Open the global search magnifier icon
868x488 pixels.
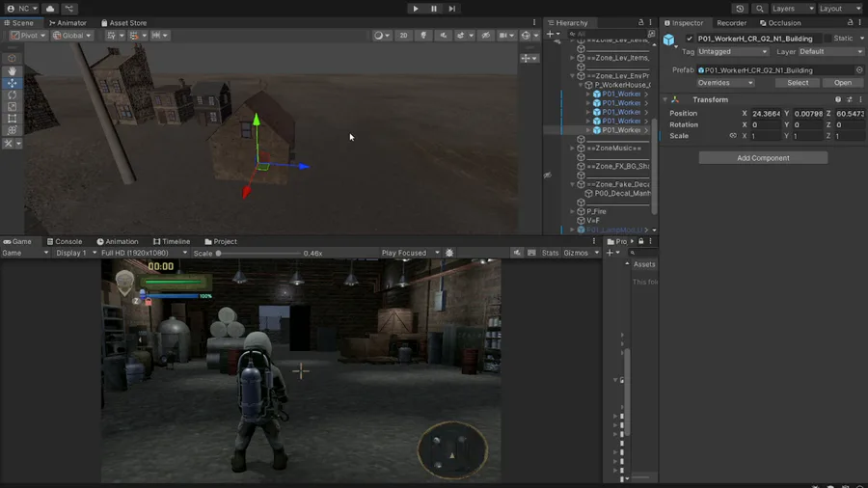[x=760, y=9]
